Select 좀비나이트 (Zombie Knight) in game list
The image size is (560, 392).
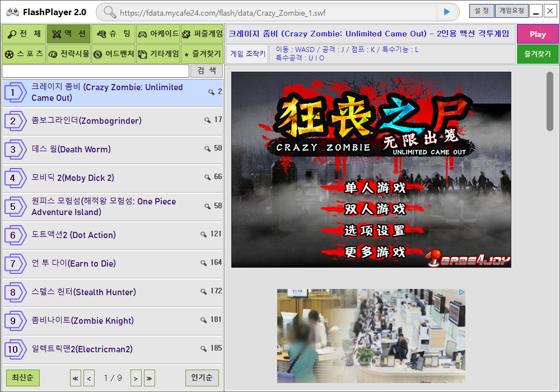(113, 321)
